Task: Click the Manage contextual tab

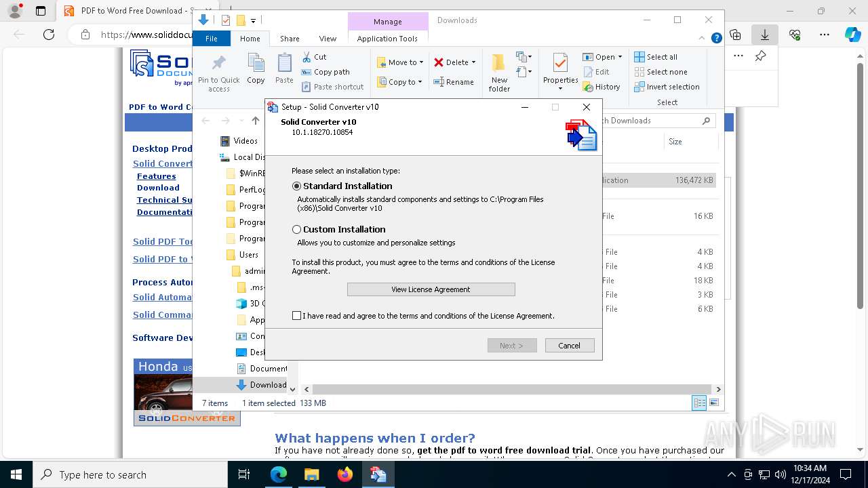Action: pos(388,22)
